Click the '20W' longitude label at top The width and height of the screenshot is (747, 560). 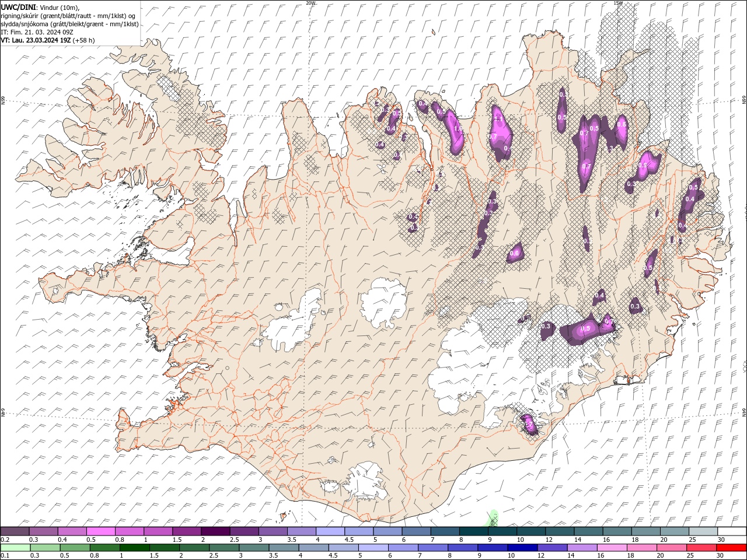(310, 3)
